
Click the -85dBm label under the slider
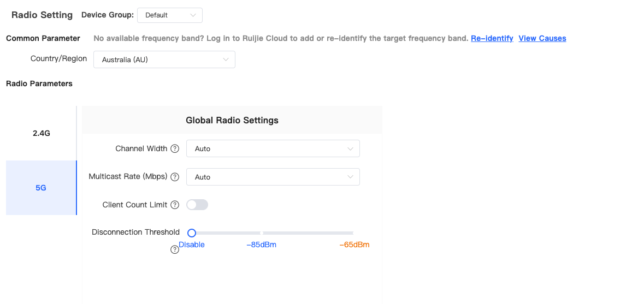click(x=261, y=245)
